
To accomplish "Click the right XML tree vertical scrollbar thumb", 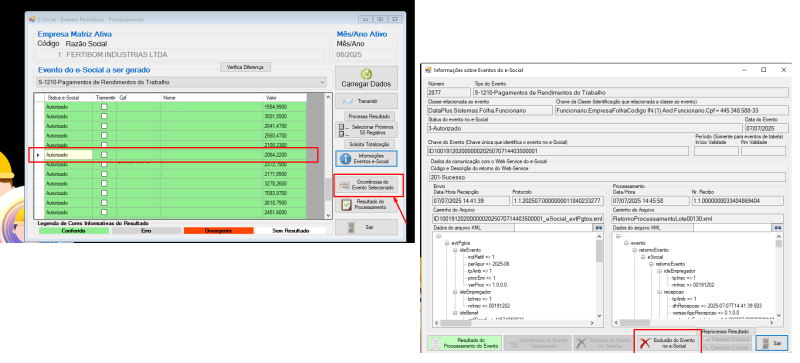I will [779, 244].
